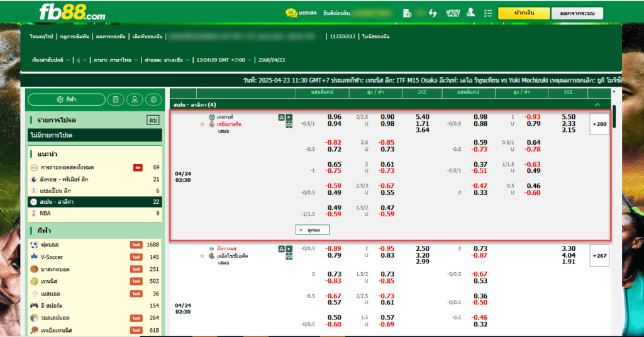Click 1X2 odds 1.71 for Real Madrid
Viewport: 644px width, 337px height.
(x=422, y=124)
